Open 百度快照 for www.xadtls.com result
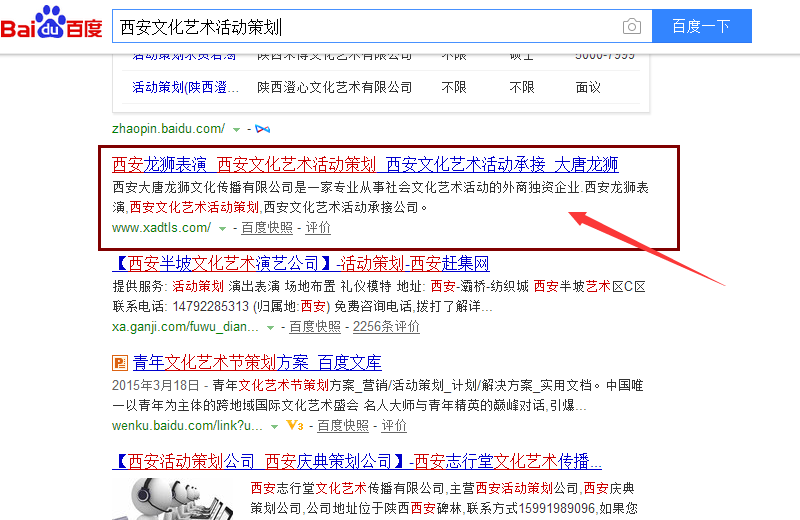This screenshot has width=800, height=520. click(x=267, y=228)
